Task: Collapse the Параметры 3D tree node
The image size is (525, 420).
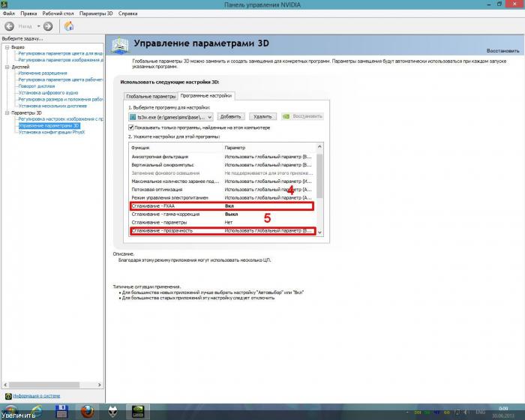Action: click(x=7, y=112)
